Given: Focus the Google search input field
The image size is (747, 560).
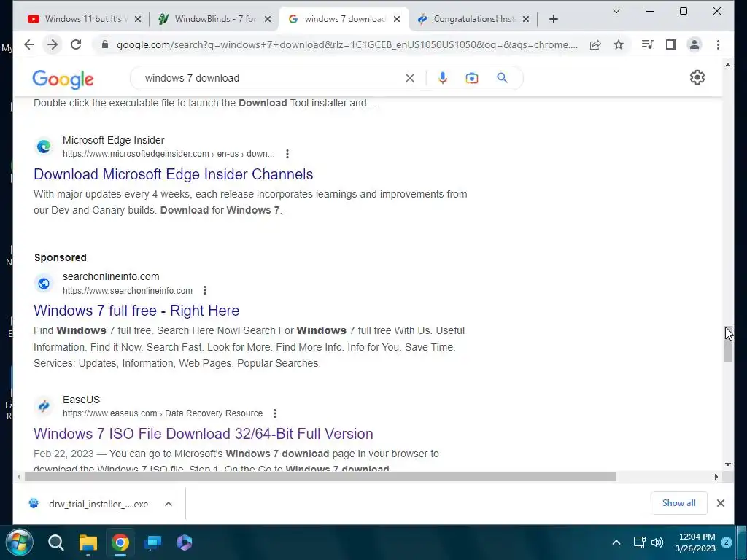Looking at the screenshot, I should [271, 78].
